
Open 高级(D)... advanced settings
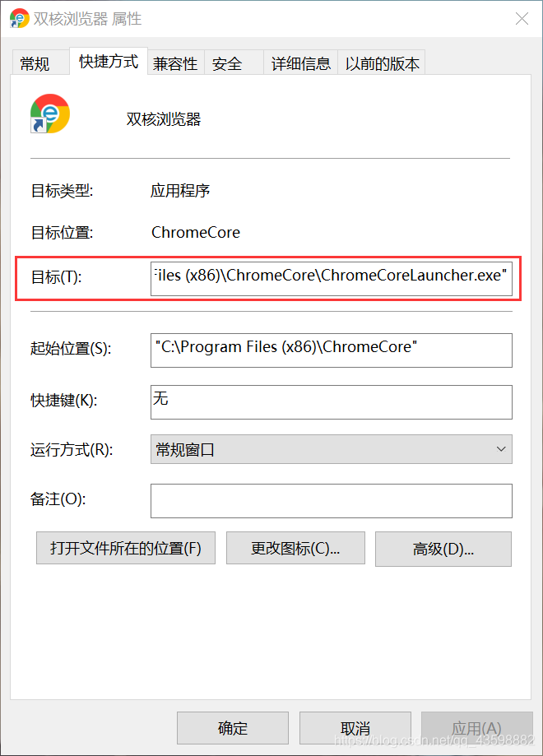click(443, 549)
